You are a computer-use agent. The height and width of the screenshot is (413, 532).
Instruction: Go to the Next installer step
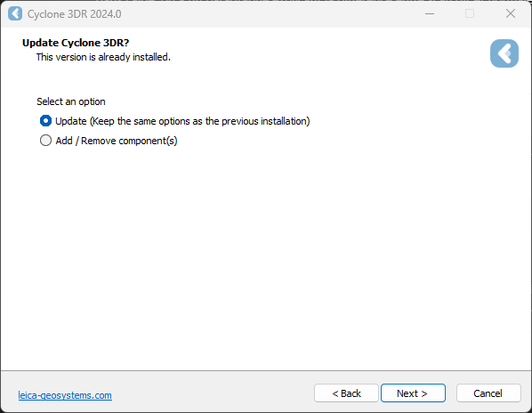click(413, 393)
